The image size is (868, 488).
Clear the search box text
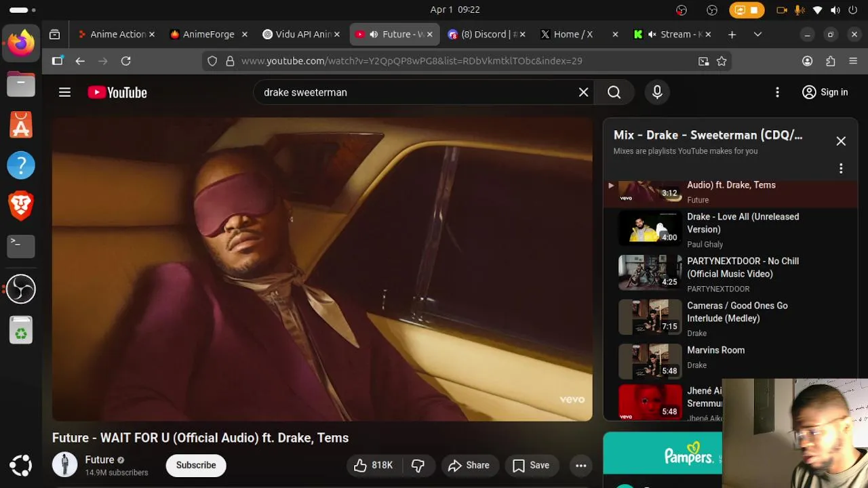[x=583, y=92]
